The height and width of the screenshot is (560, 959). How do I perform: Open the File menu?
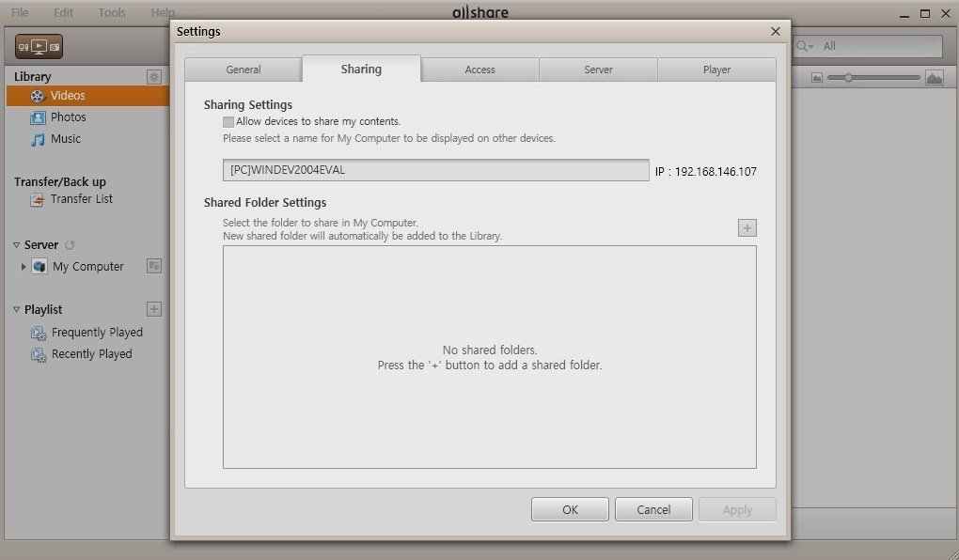(20, 12)
